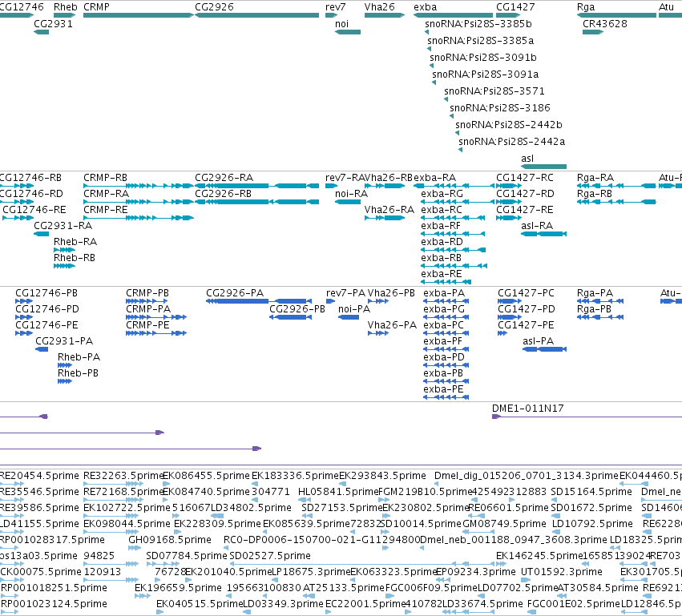The image size is (682, 616).
Task: Select the Vha26-PA protein label
Action: [392, 325]
